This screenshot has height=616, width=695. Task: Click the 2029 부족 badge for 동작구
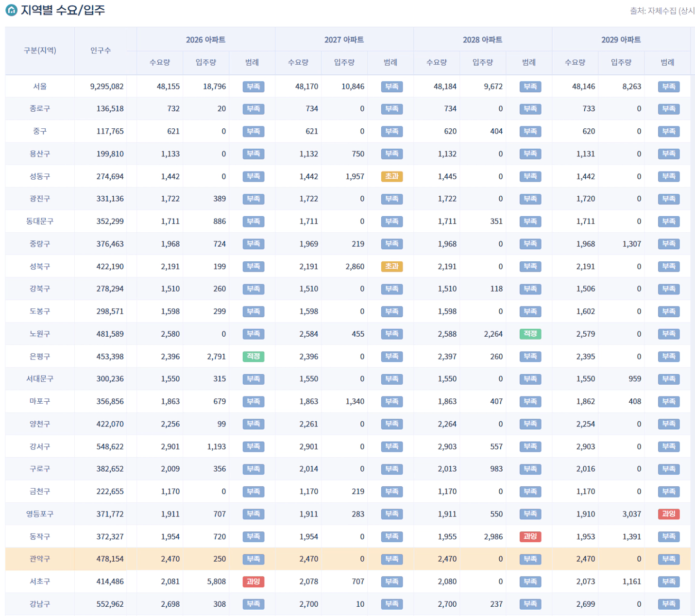coord(668,536)
